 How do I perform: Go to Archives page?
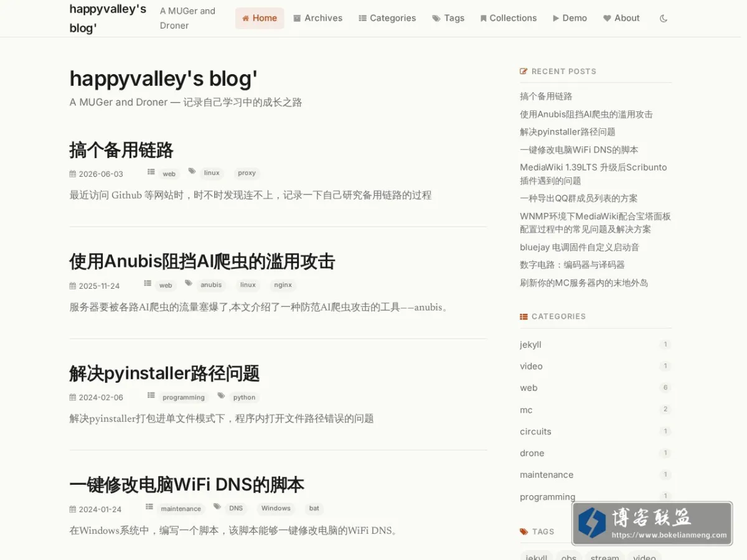pyautogui.click(x=318, y=18)
